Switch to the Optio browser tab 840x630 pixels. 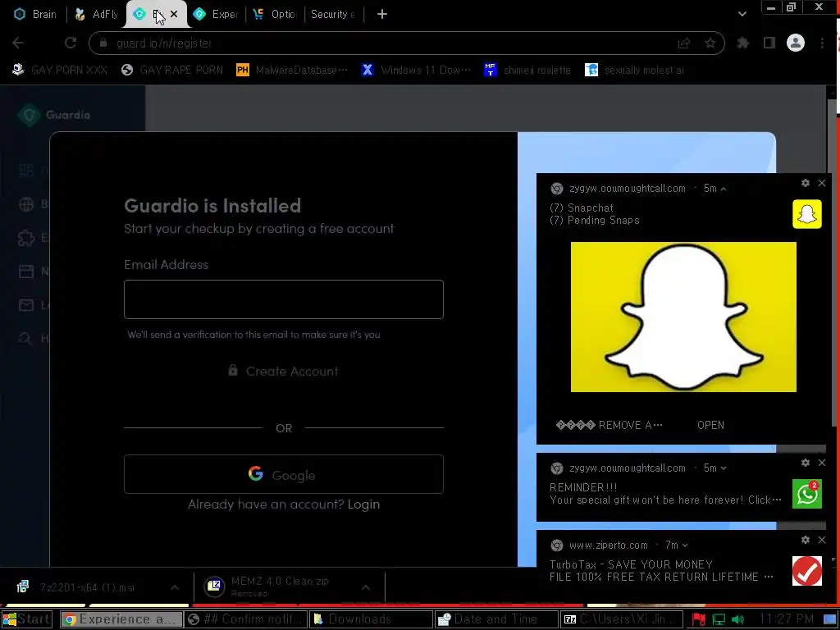[x=276, y=15]
